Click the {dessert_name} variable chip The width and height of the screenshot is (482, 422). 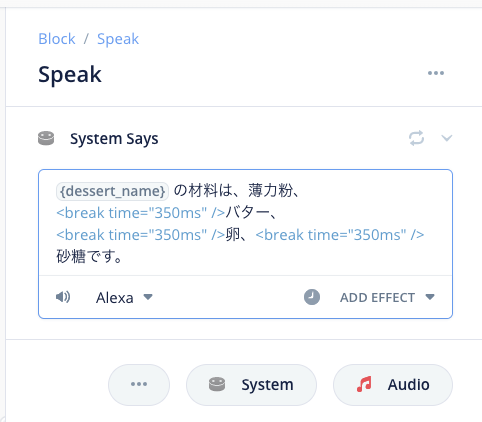(112, 191)
